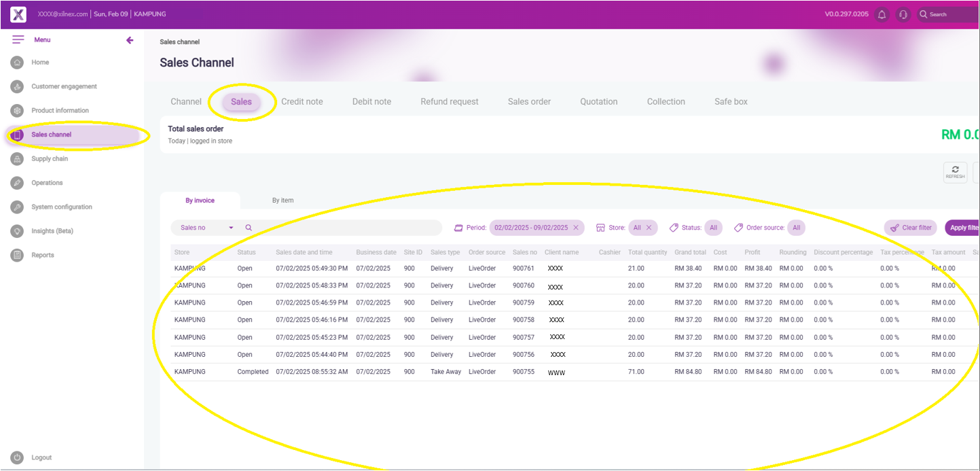
Task: Click the search magnifier beside Sales no
Action: point(249,228)
